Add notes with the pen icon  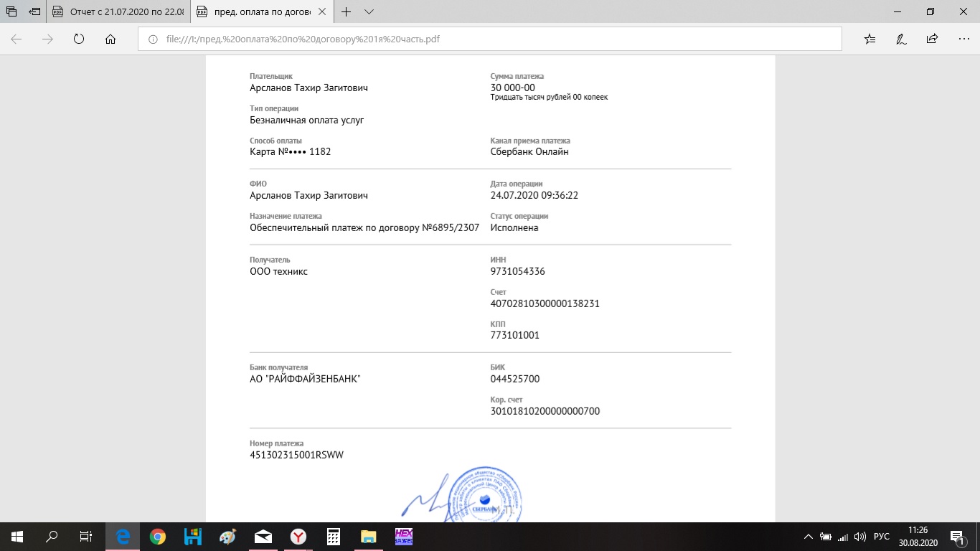point(901,39)
